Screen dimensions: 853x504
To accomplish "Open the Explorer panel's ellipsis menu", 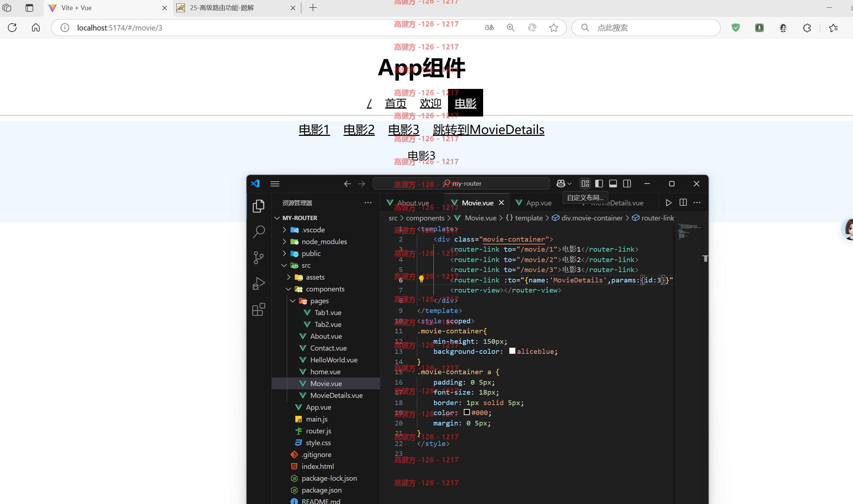I will 368,203.
